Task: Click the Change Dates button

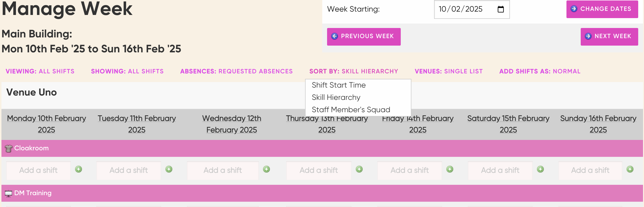Action: pyautogui.click(x=602, y=9)
